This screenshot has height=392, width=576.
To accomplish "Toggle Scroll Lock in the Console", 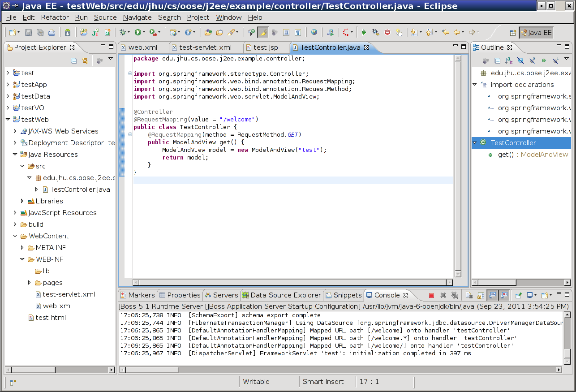I will tap(481, 295).
